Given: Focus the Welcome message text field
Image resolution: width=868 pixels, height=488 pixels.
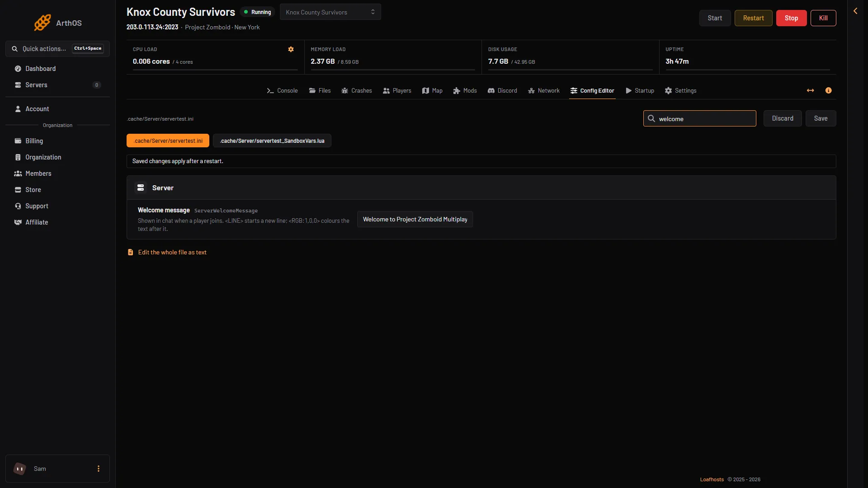Looking at the screenshot, I should click(x=415, y=219).
